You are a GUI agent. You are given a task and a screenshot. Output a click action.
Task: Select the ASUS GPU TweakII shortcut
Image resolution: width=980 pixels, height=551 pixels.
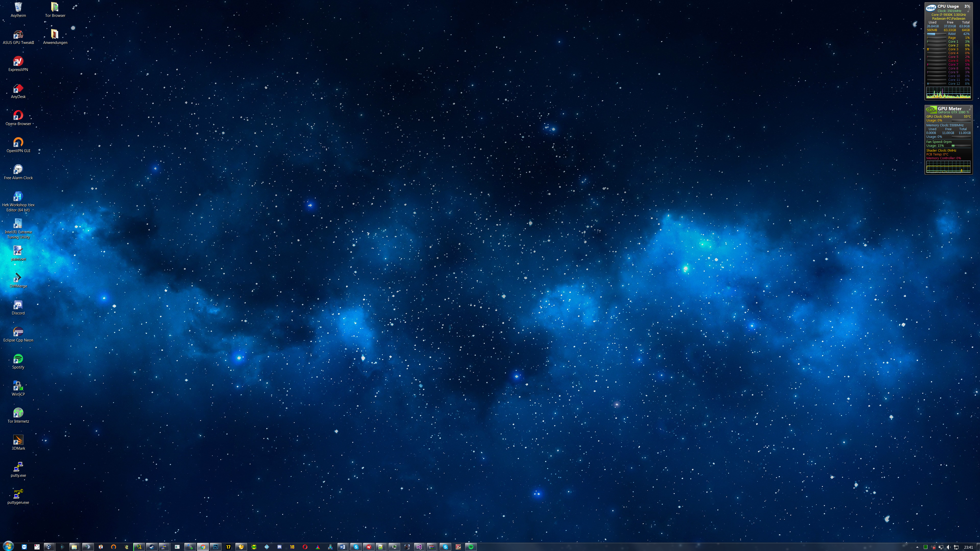click(18, 37)
